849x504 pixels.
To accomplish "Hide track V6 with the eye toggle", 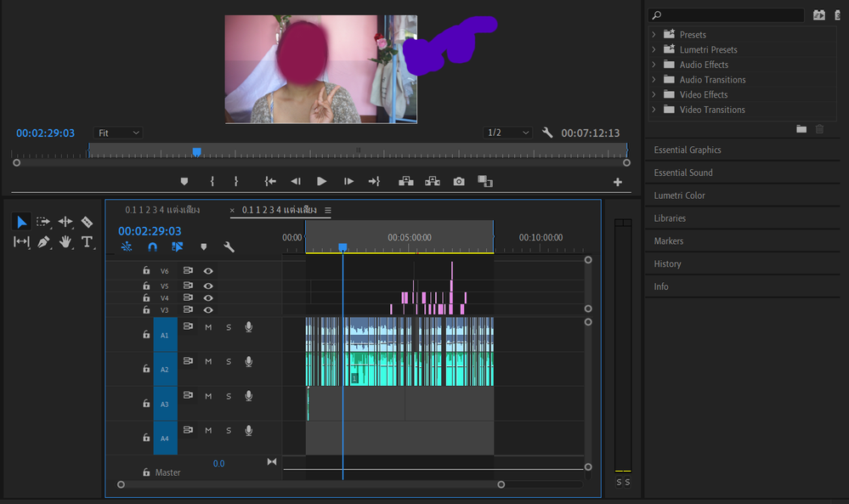I will [208, 270].
